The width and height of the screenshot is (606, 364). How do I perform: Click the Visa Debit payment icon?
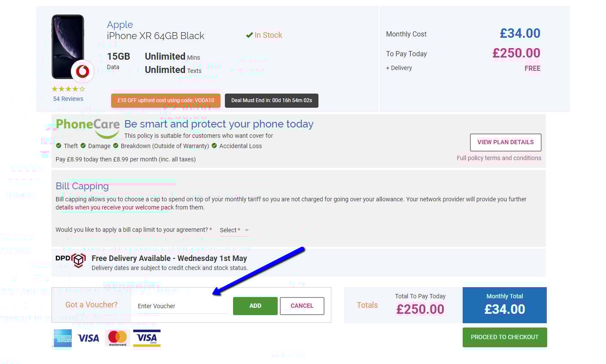click(x=146, y=338)
